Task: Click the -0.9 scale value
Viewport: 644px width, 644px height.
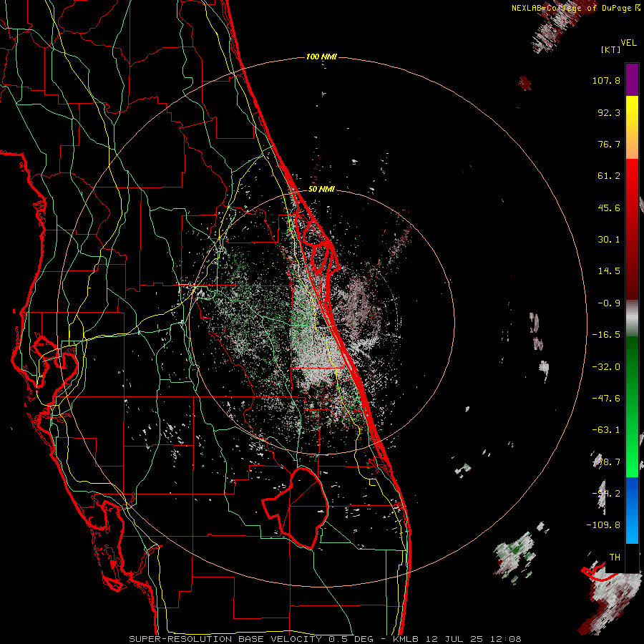Action: click(609, 303)
